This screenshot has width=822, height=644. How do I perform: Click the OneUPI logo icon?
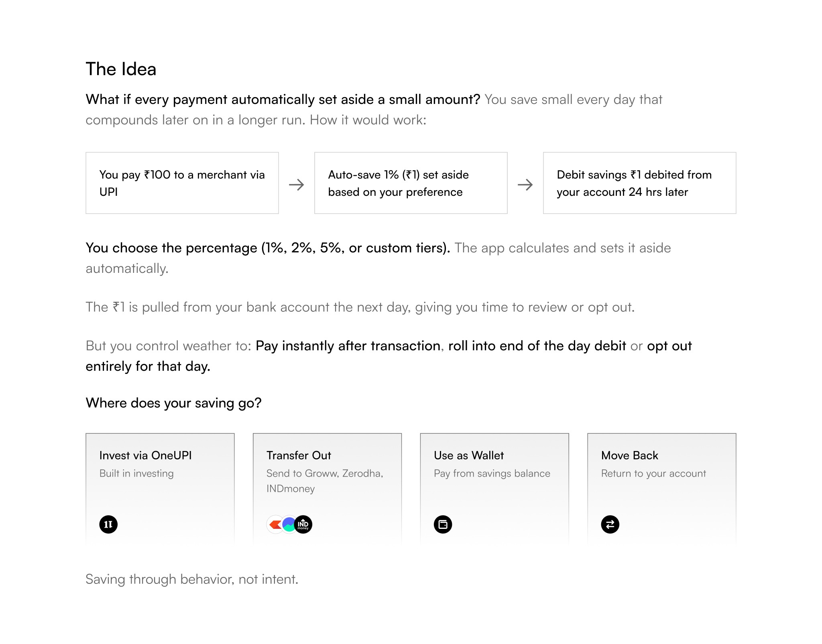(108, 524)
